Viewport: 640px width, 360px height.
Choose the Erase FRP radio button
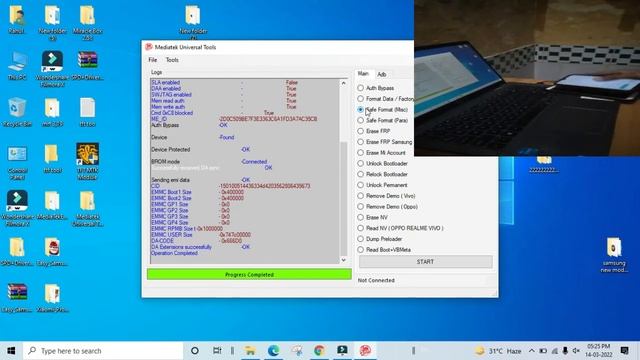pyautogui.click(x=373, y=131)
